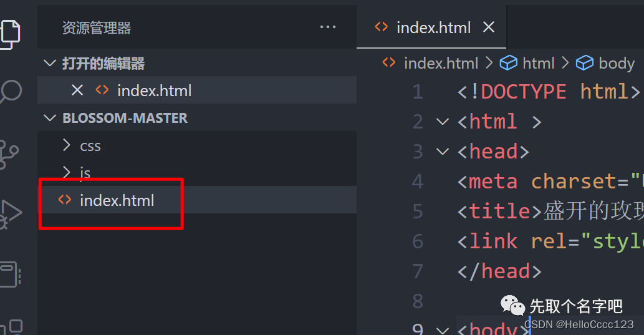Collapse the open editors section
Screen dimensions: 644x335
pos(50,63)
